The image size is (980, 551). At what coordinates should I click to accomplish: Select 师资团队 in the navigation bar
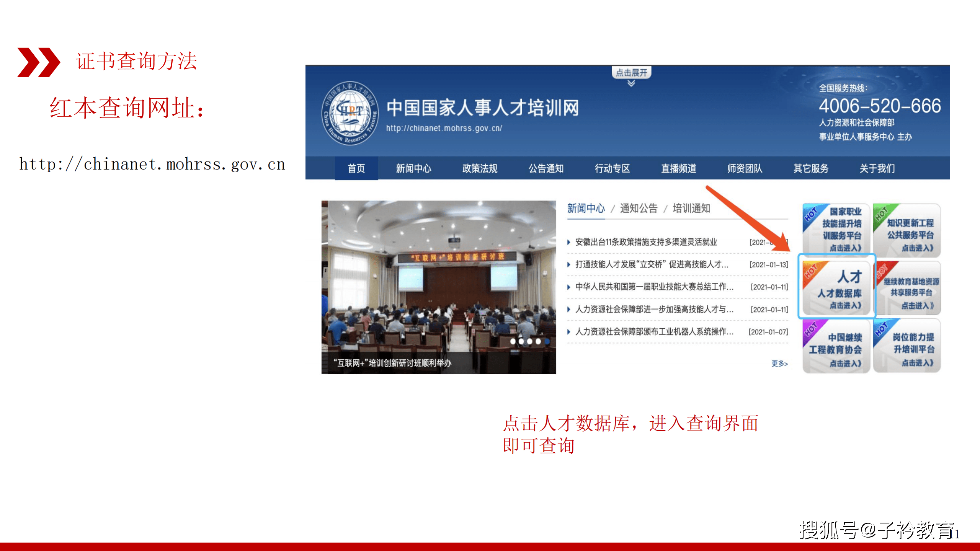point(745,168)
